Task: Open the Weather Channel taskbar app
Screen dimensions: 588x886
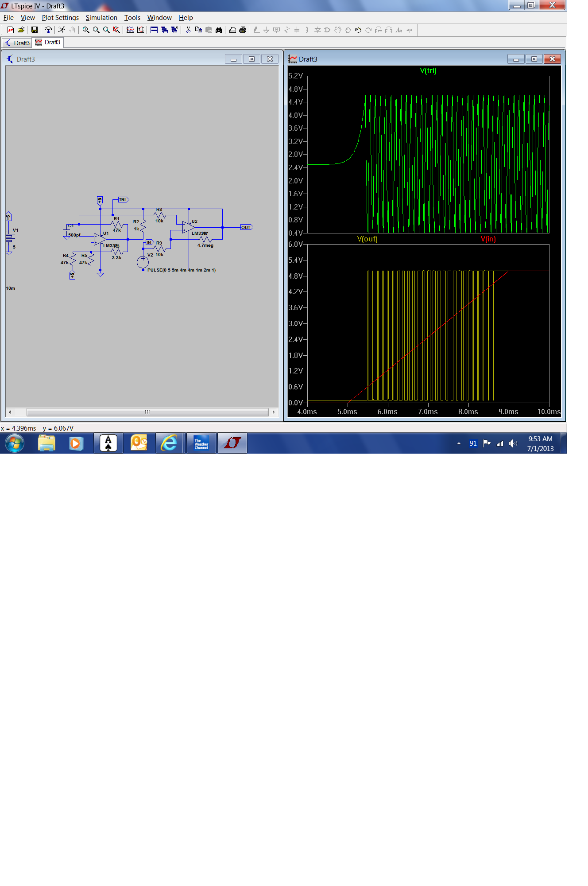Action: coord(201,443)
